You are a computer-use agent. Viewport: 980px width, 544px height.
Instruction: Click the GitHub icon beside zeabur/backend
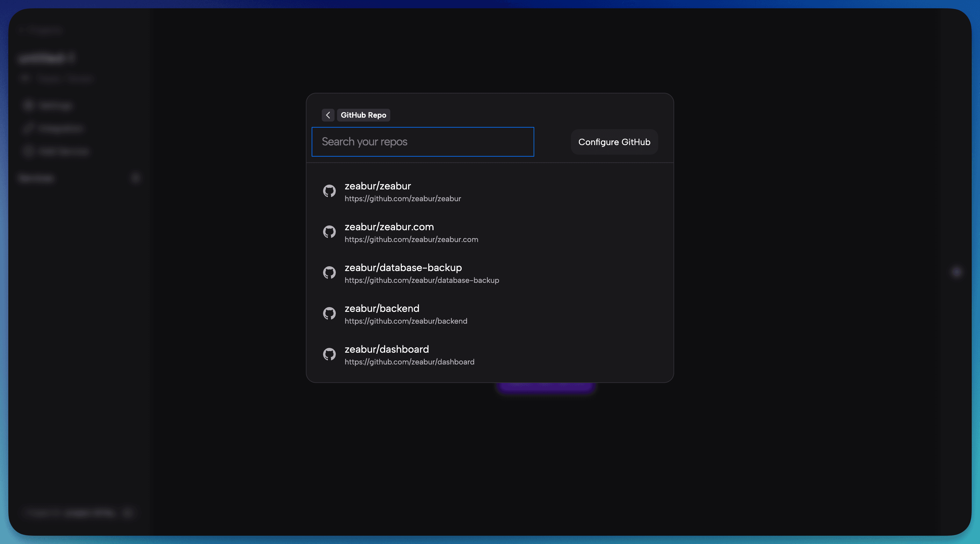click(x=329, y=313)
